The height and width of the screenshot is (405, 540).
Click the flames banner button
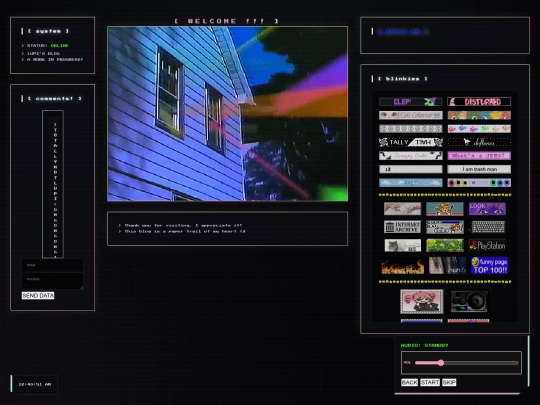pyautogui.click(x=403, y=266)
